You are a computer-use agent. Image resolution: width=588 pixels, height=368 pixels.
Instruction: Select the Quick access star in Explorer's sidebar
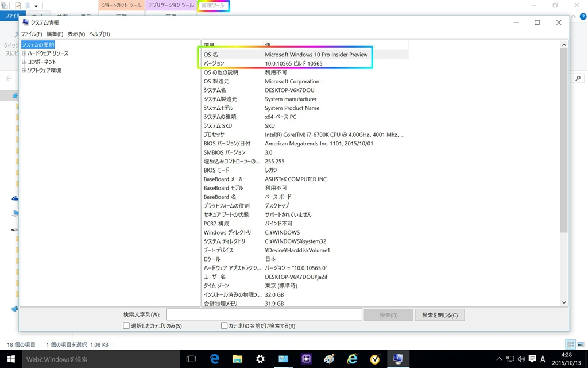tap(15, 96)
